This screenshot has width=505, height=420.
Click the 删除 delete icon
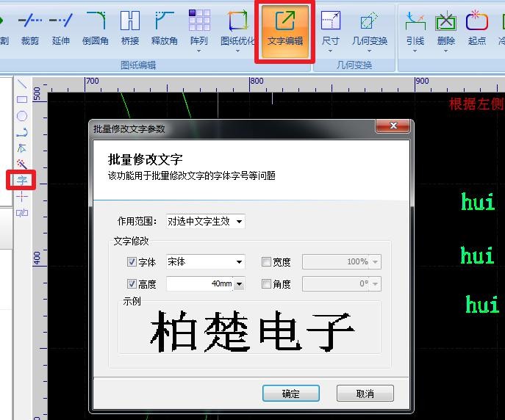[445, 28]
